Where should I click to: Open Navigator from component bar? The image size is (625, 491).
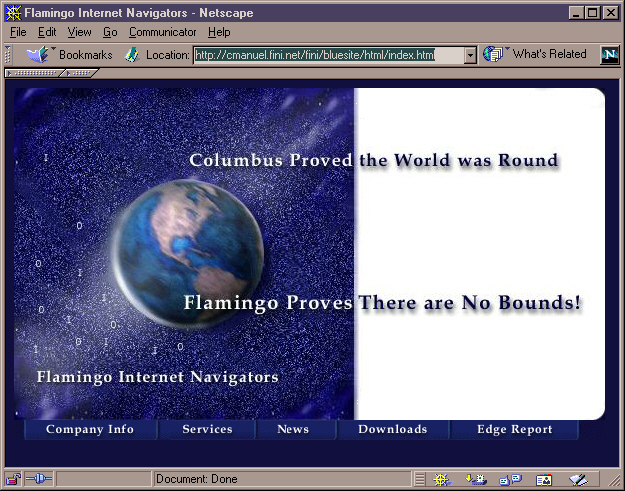tap(442, 479)
